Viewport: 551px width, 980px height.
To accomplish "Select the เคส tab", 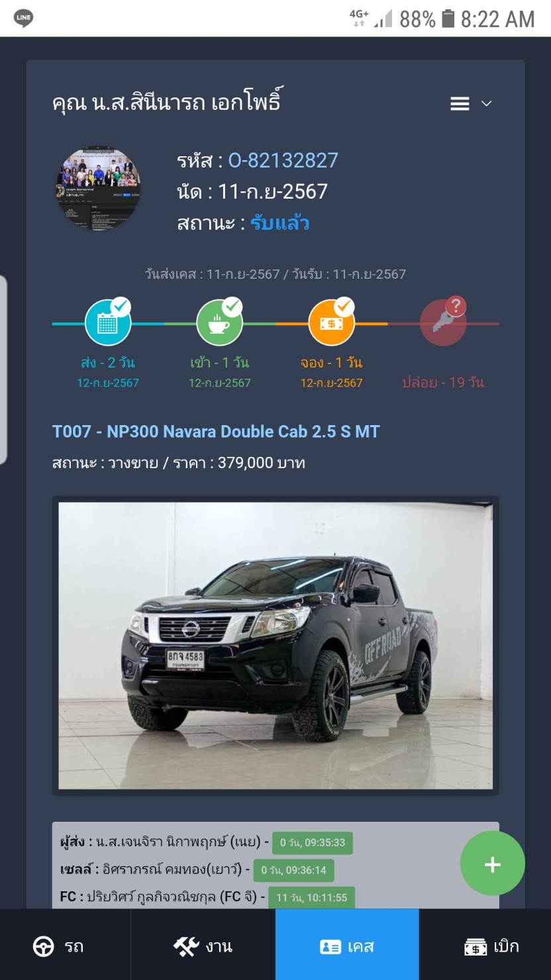I will tap(347, 946).
